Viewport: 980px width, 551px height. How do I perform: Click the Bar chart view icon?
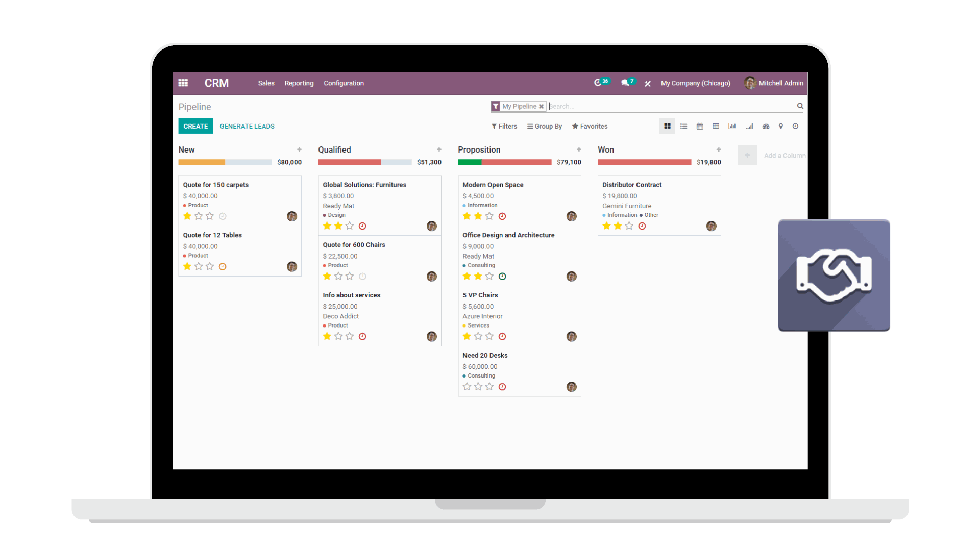[x=733, y=126]
